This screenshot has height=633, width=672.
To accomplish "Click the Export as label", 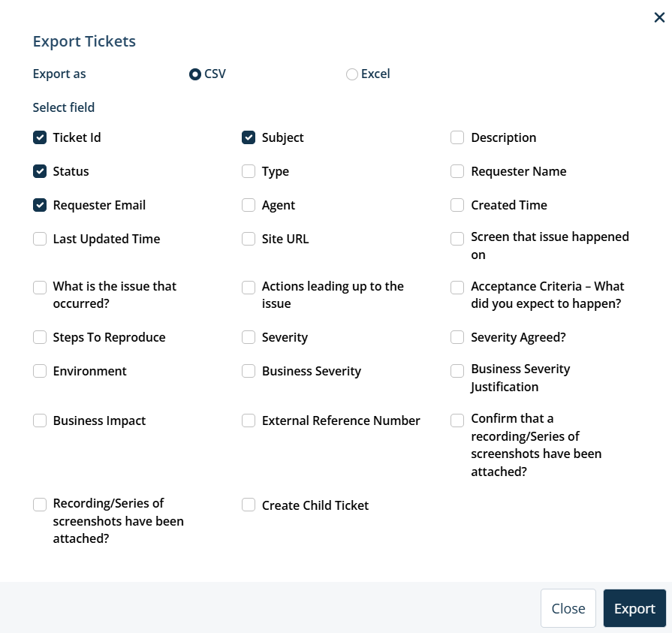I will (x=59, y=74).
